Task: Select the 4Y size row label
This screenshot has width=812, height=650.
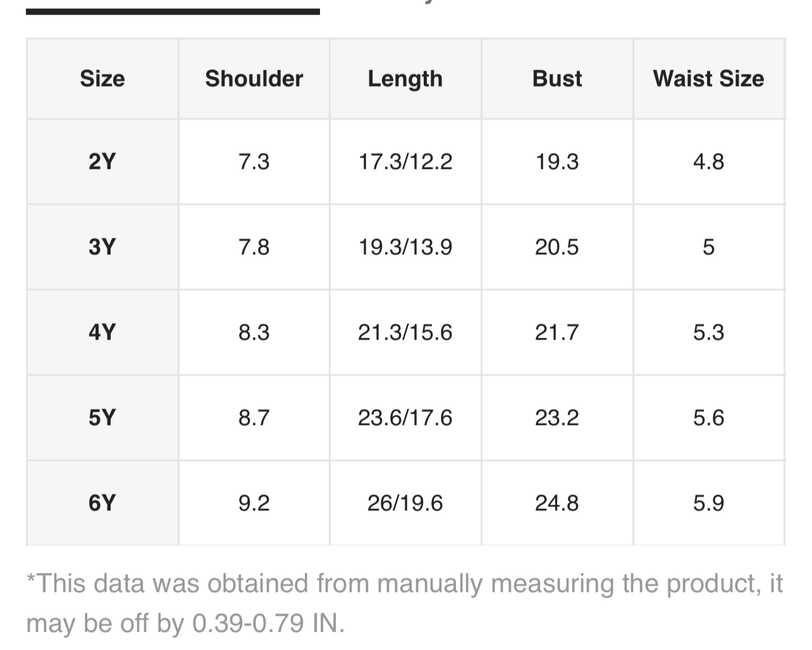Action: tap(102, 332)
